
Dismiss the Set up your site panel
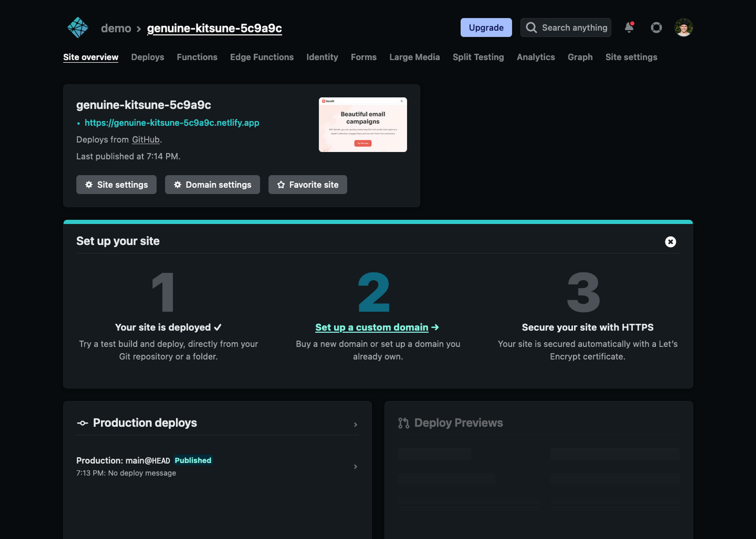tap(670, 242)
